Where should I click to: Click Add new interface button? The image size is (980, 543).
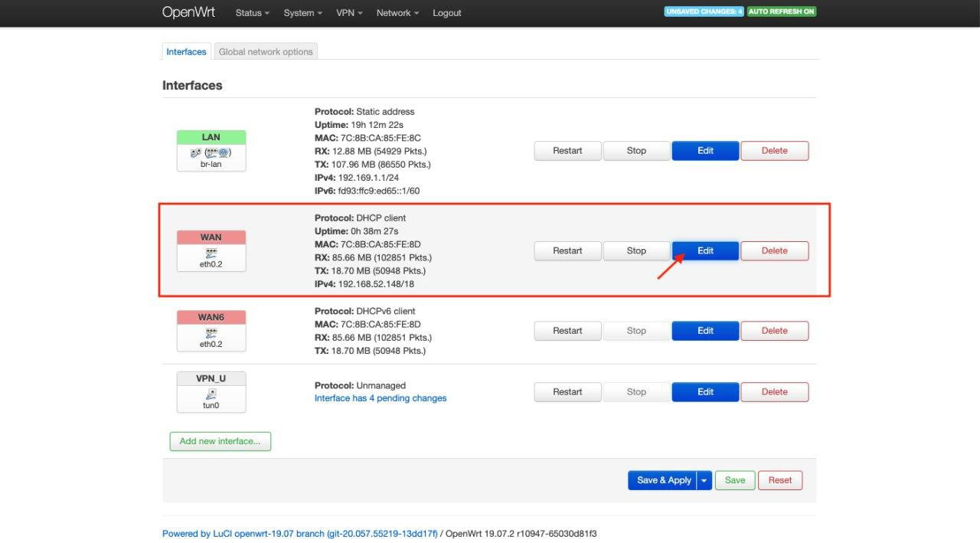point(220,441)
